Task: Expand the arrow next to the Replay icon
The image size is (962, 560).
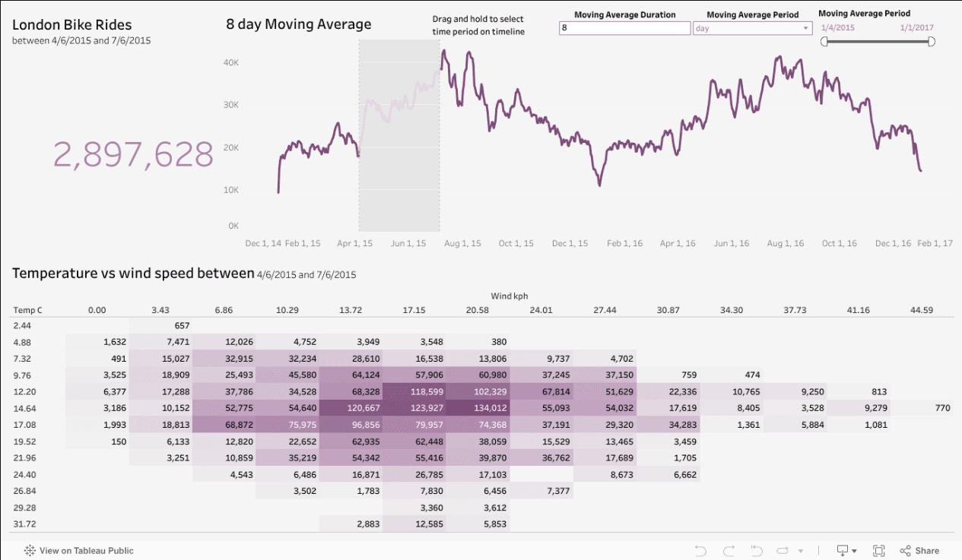Action: 801,550
